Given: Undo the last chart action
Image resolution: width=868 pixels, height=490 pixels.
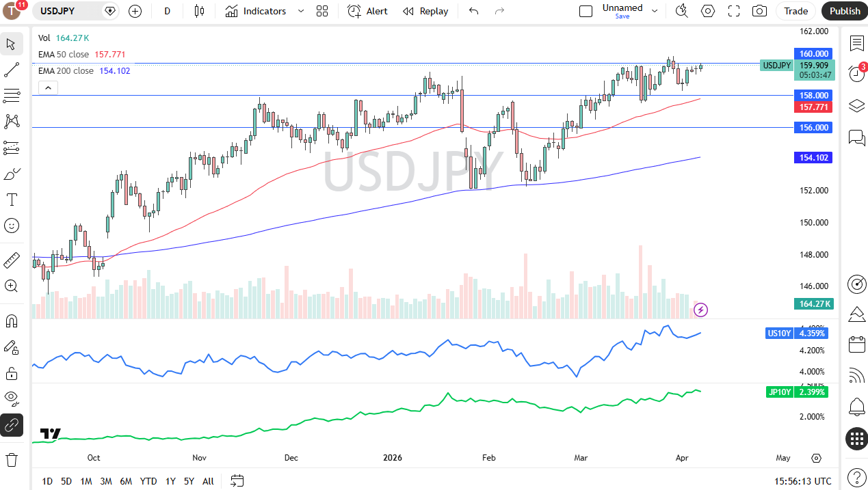Looking at the screenshot, I should [x=473, y=11].
